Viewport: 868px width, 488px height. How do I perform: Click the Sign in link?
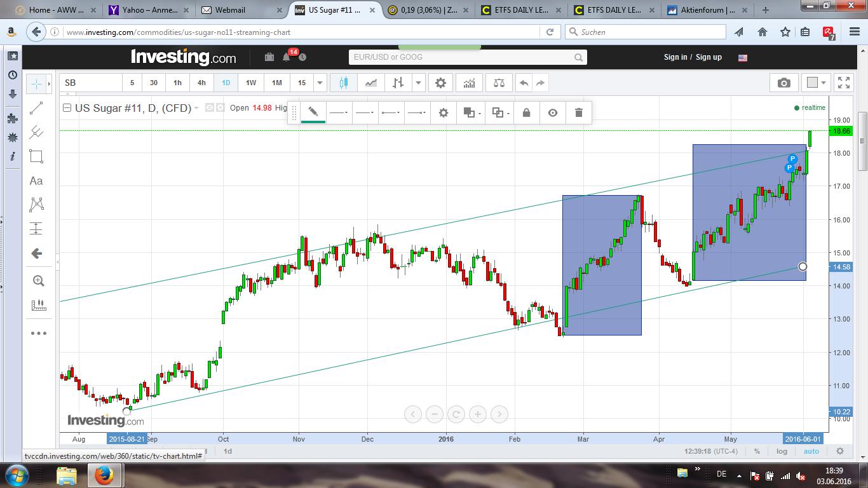click(x=675, y=57)
